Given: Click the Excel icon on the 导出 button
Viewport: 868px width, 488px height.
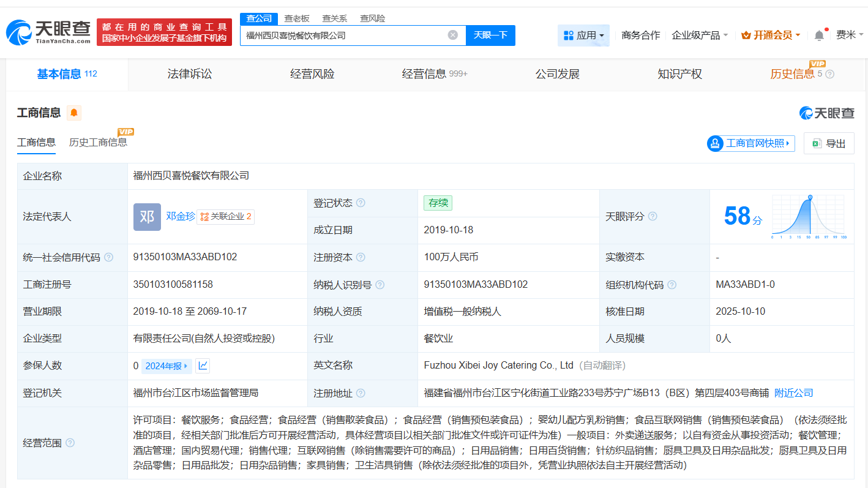Looking at the screenshot, I should pyautogui.click(x=816, y=143).
